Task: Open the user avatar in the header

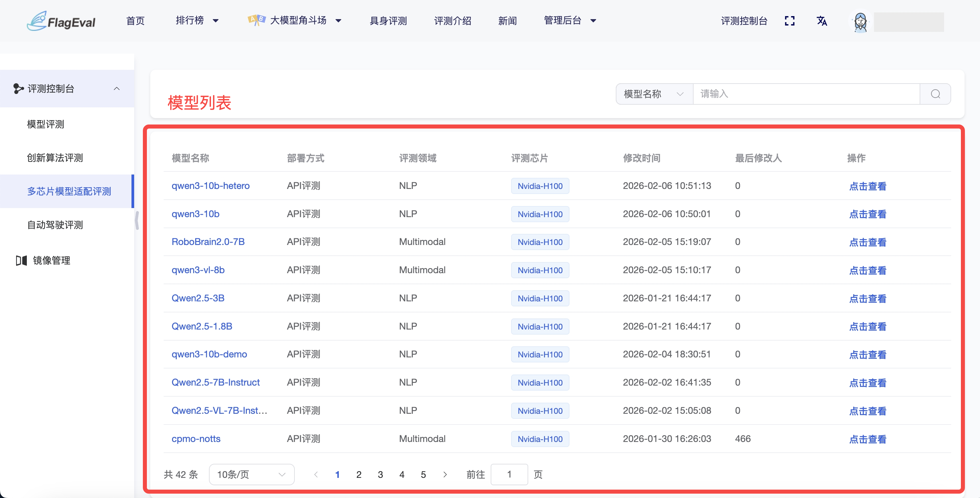Action: pos(860,22)
